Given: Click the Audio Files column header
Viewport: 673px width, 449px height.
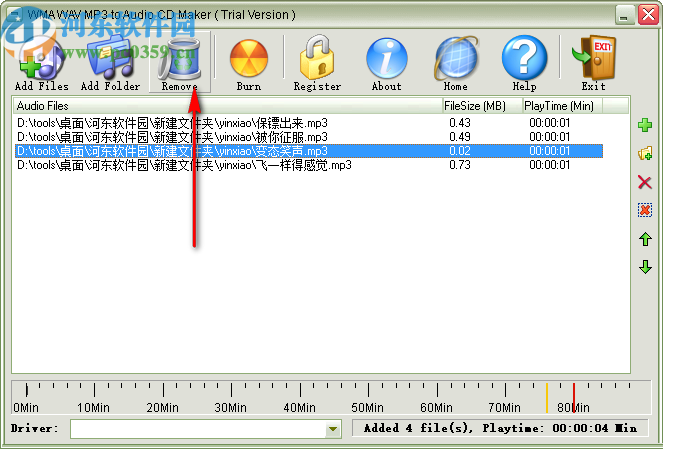Looking at the screenshot, I should pyautogui.click(x=227, y=106).
